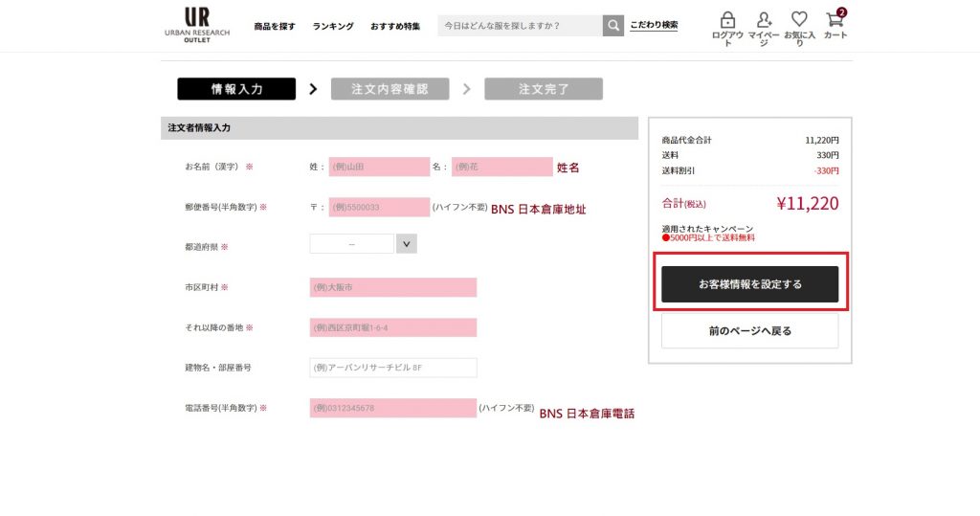Open favorites heart icon
This screenshot has height=516, width=980.
click(799, 20)
